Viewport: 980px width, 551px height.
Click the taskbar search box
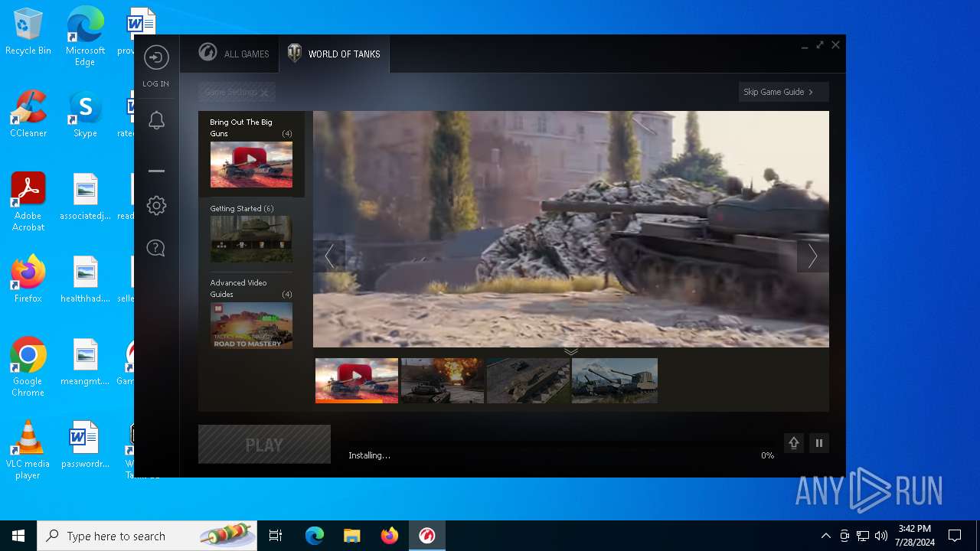(147, 536)
